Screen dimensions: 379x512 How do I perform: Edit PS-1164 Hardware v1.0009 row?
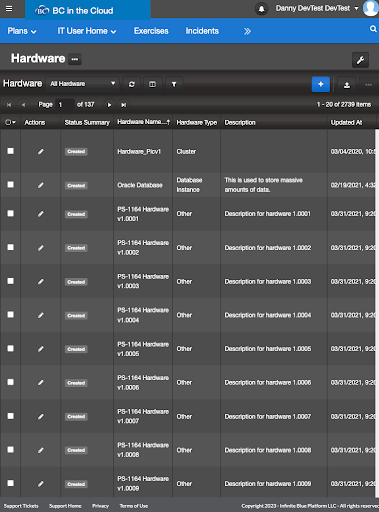(x=41, y=484)
